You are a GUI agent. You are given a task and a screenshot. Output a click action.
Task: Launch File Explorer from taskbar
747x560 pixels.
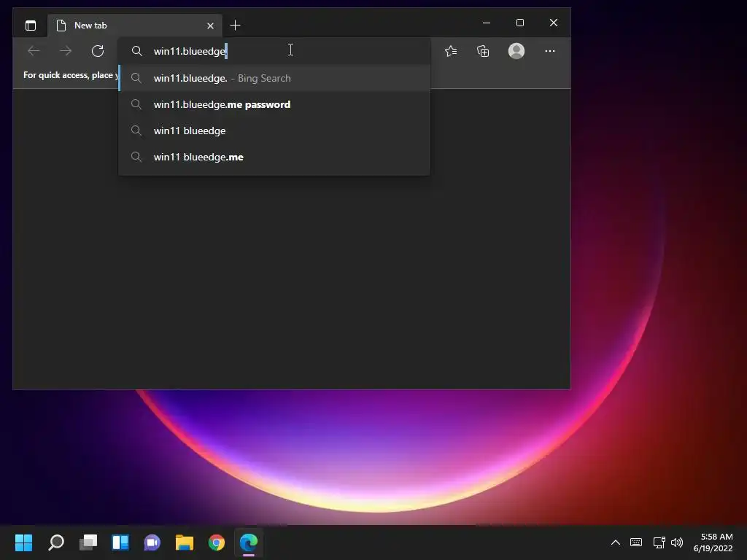click(185, 542)
